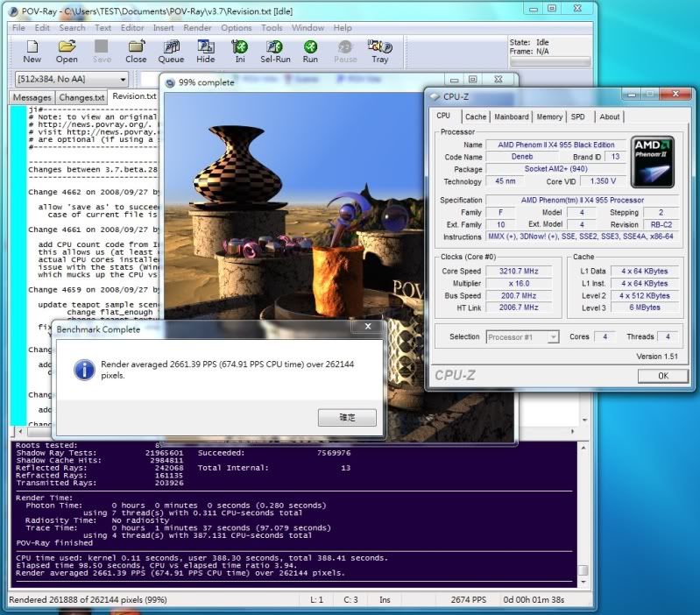Click the POV-Ray title bar app icon
The width and height of the screenshot is (700, 615).
coord(14,11)
